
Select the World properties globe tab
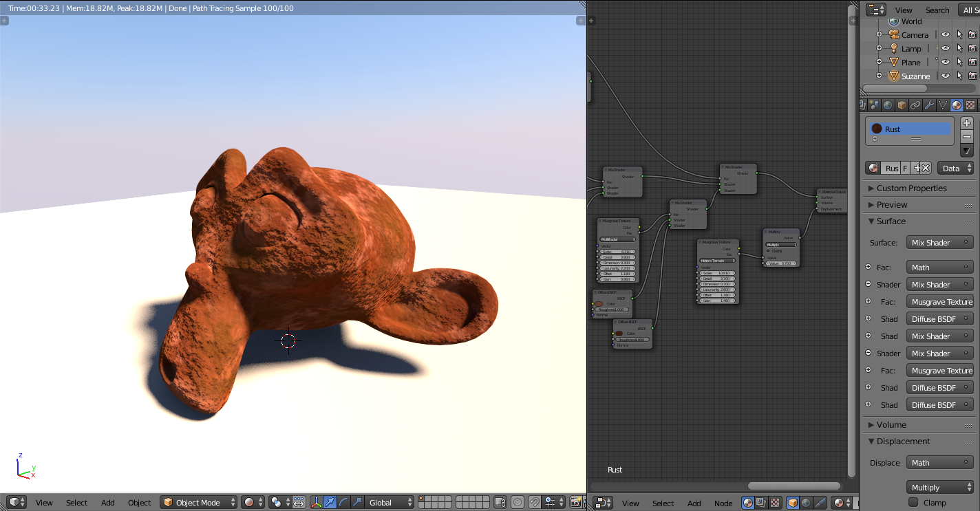pyautogui.click(x=888, y=105)
